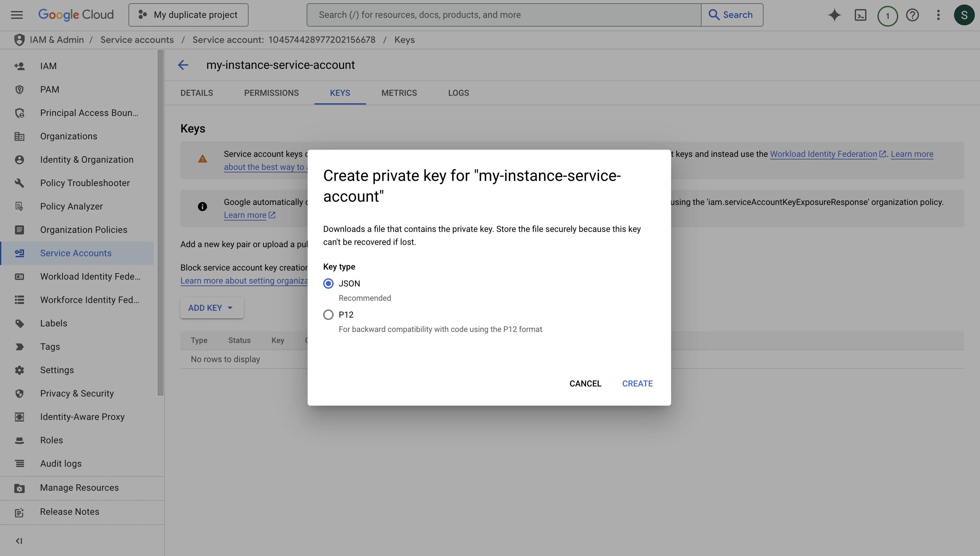Click the Roles hat icon
980x556 pixels.
coord(19,440)
